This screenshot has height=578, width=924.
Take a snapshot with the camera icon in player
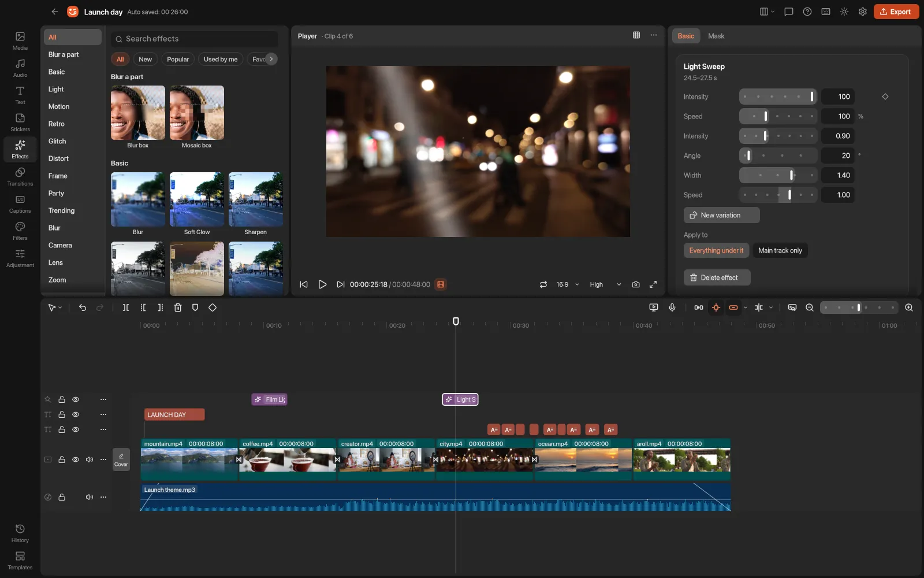pos(636,284)
